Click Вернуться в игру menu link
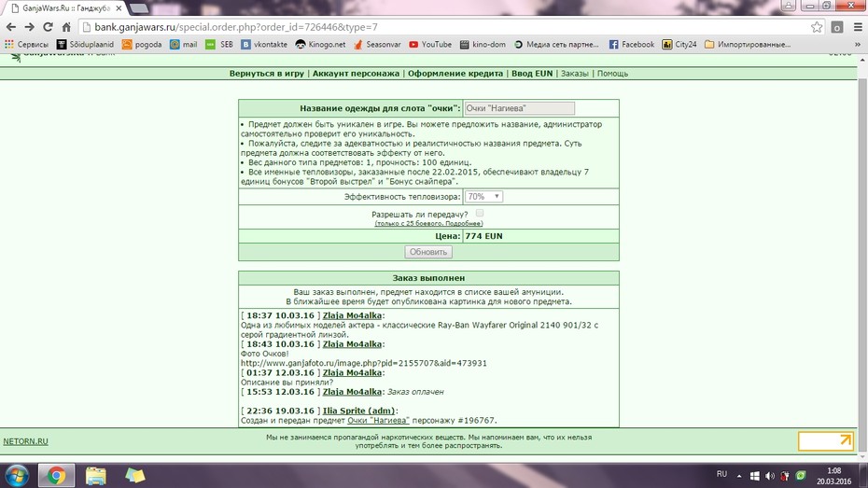This screenshot has height=488, width=868. pos(266,73)
